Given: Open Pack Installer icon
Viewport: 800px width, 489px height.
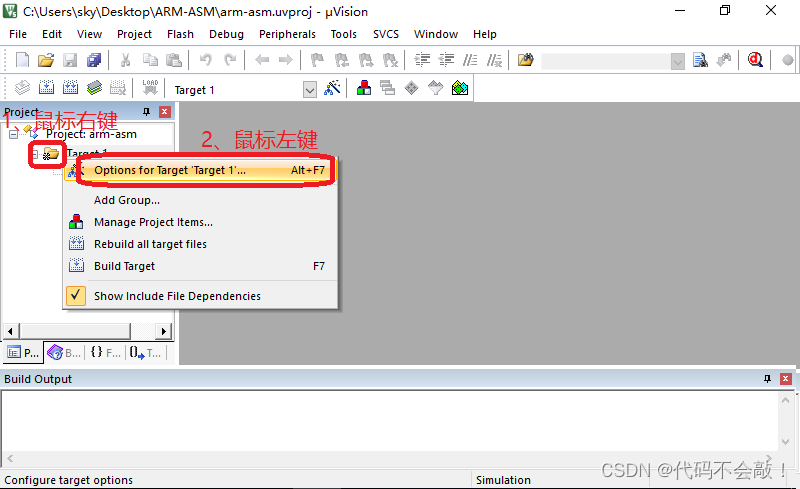Looking at the screenshot, I should pos(460,88).
